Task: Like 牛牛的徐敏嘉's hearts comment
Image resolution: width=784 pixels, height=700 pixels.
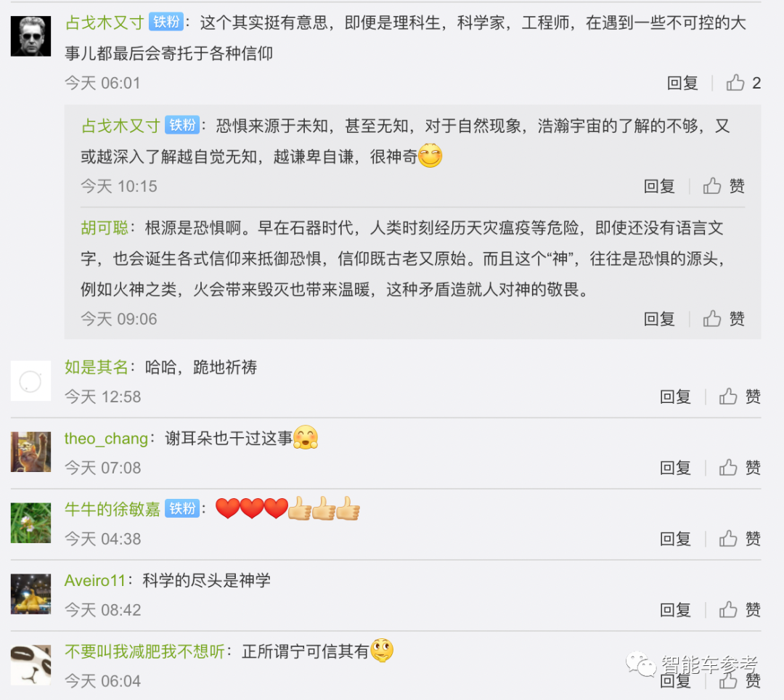Action: click(x=740, y=539)
